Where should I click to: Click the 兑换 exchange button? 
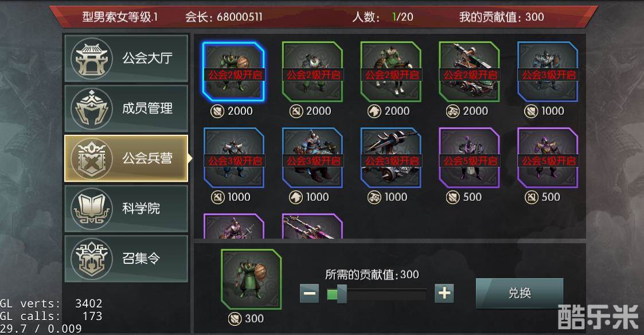coord(520,293)
